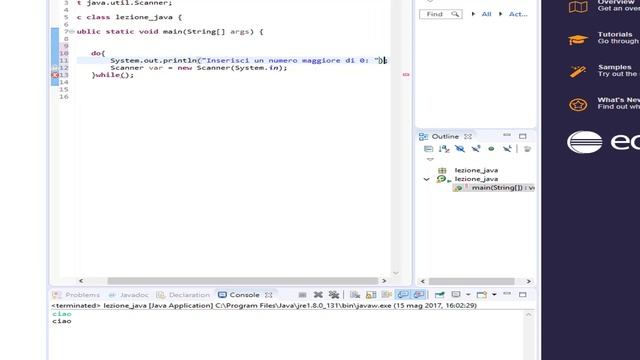
Task: Close the Console tab
Action: (x=268, y=295)
